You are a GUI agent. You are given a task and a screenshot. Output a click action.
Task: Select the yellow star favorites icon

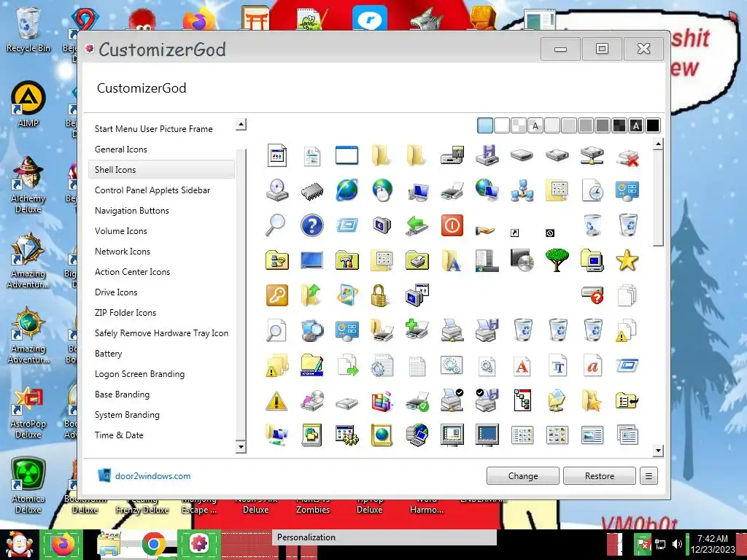[627, 260]
